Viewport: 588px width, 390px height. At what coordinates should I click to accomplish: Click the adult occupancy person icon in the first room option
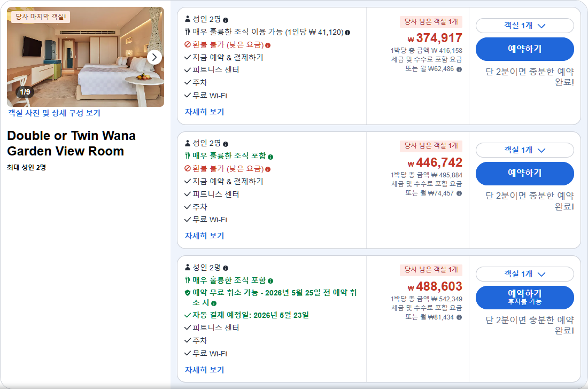tap(188, 18)
